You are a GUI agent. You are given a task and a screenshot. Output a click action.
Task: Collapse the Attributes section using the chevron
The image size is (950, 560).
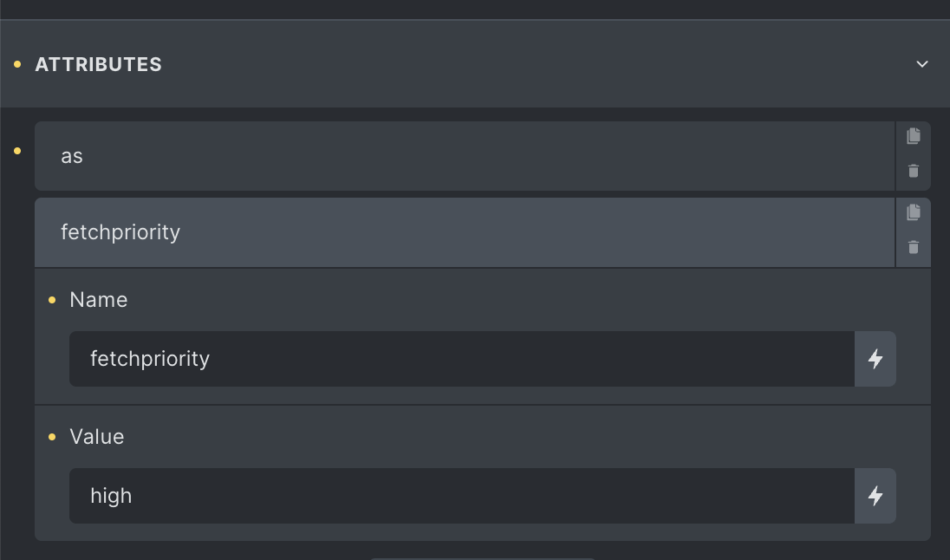(x=922, y=64)
